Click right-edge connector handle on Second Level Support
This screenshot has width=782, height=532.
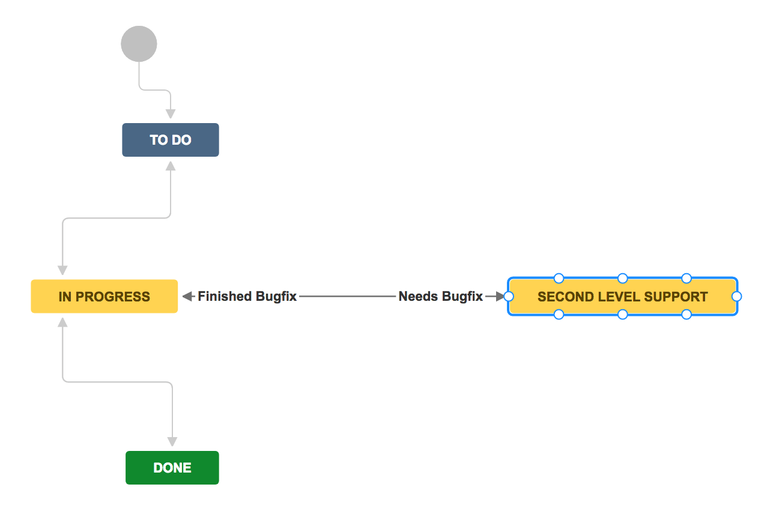[737, 296]
